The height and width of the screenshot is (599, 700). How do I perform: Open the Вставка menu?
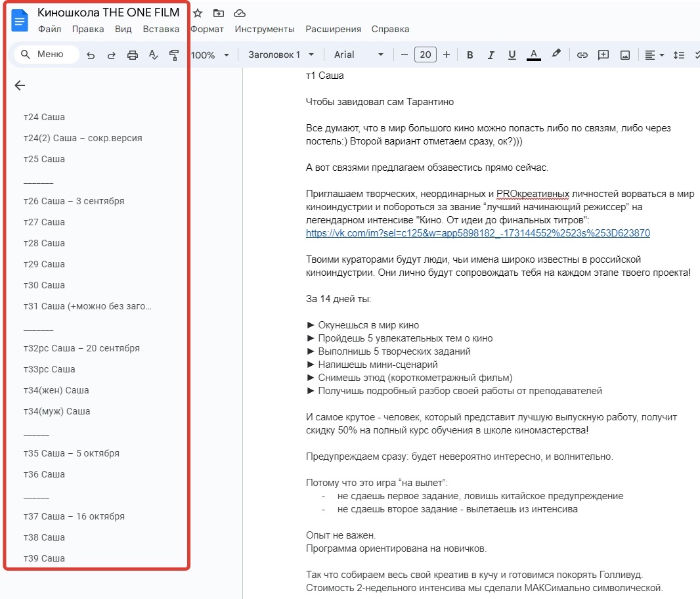[161, 29]
